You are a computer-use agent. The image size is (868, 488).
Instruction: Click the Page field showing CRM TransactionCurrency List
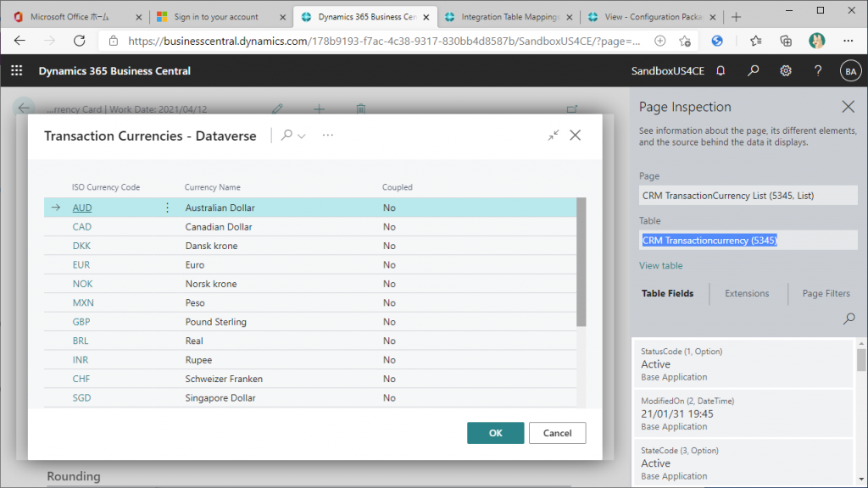[x=748, y=196]
